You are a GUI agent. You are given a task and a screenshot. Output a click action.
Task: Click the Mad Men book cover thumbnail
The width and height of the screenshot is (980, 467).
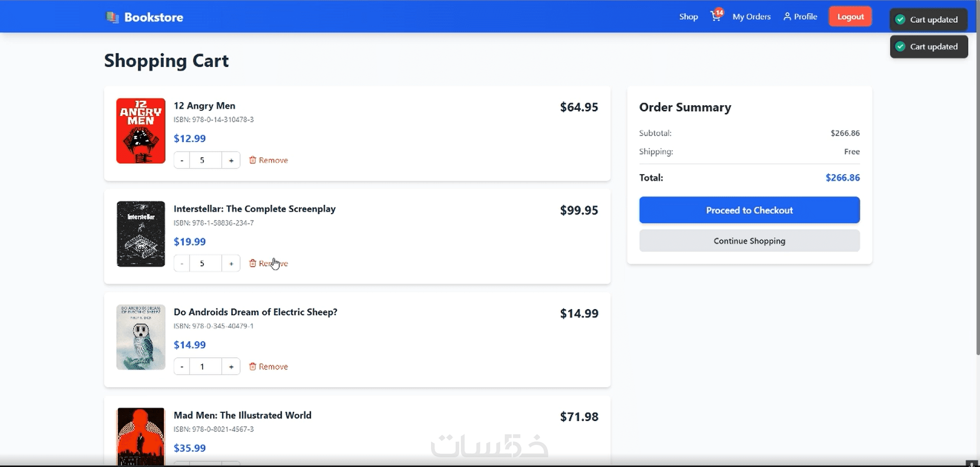pos(141,436)
